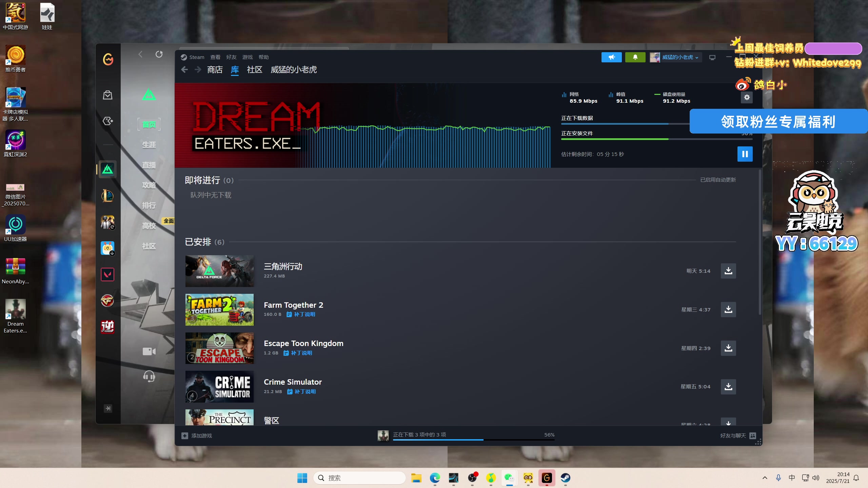Open the 社区 tab in Steam
Viewport: 868px width, 488px height.
(x=255, y=69)
